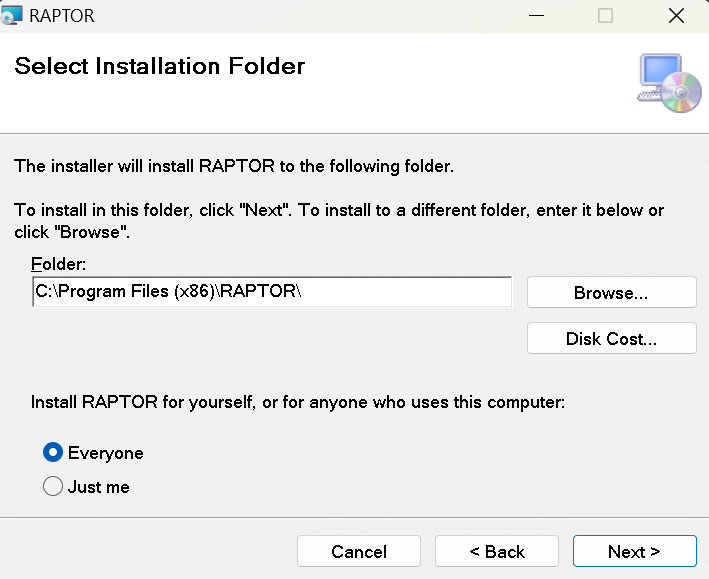Select the Just me radio button
Screen dimensions: 709x579
53,486
